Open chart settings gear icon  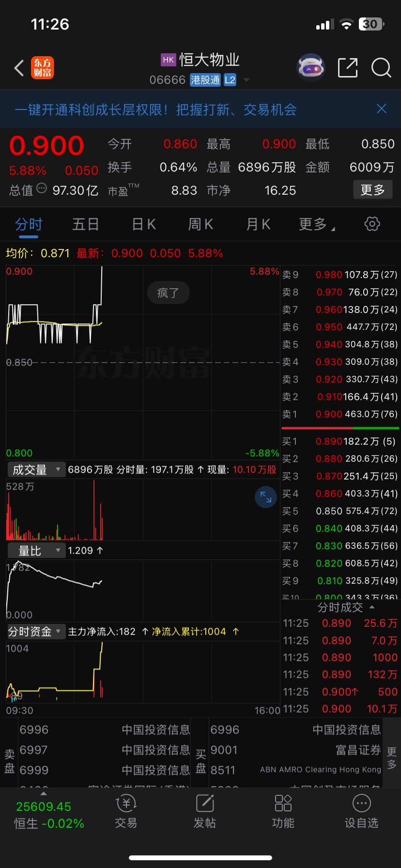372,224
